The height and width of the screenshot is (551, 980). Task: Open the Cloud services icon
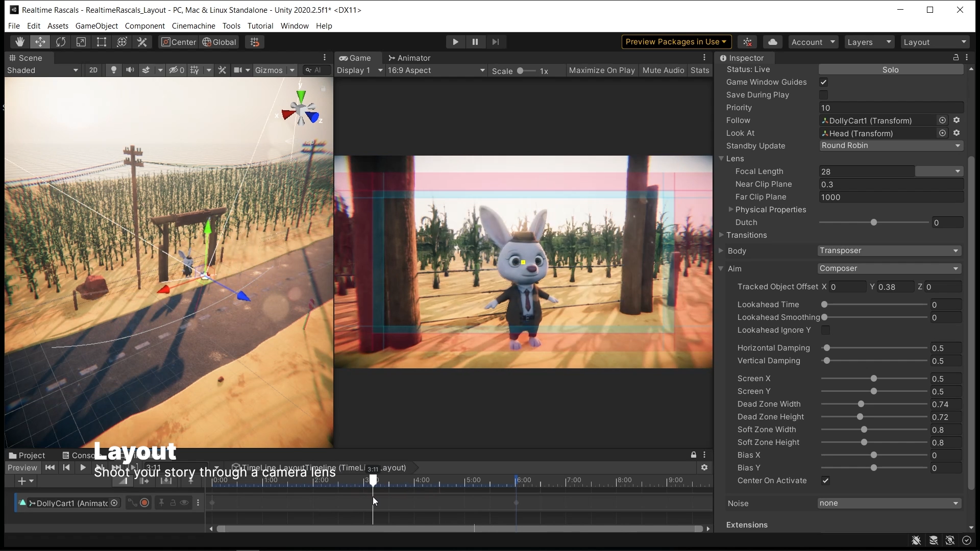[773, 42]
